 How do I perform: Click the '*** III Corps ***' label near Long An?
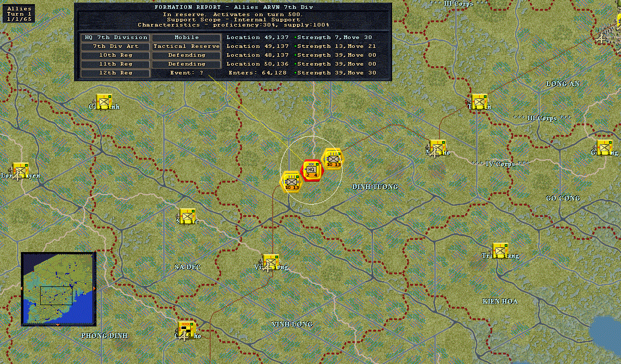pos(542,118)
